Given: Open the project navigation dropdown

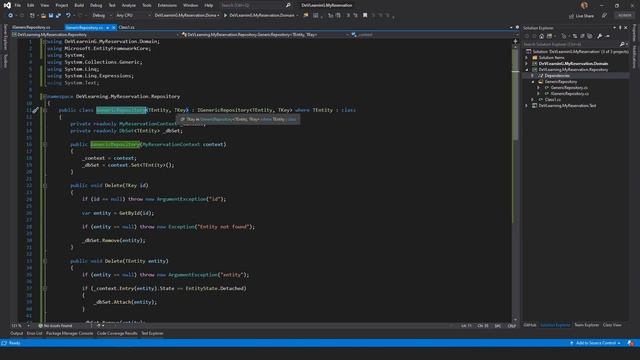Looking at the screenshot, I should (x=96, y=35).
